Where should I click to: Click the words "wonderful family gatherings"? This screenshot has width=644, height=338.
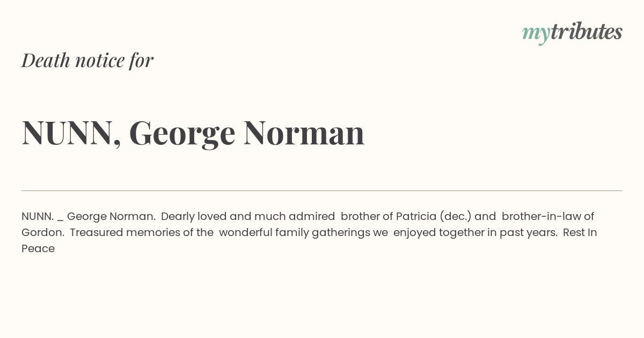(x=294, y=233)
